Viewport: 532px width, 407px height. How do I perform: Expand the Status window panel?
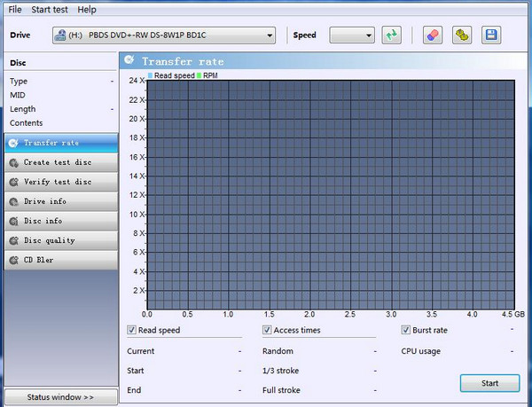pos(59,396)
